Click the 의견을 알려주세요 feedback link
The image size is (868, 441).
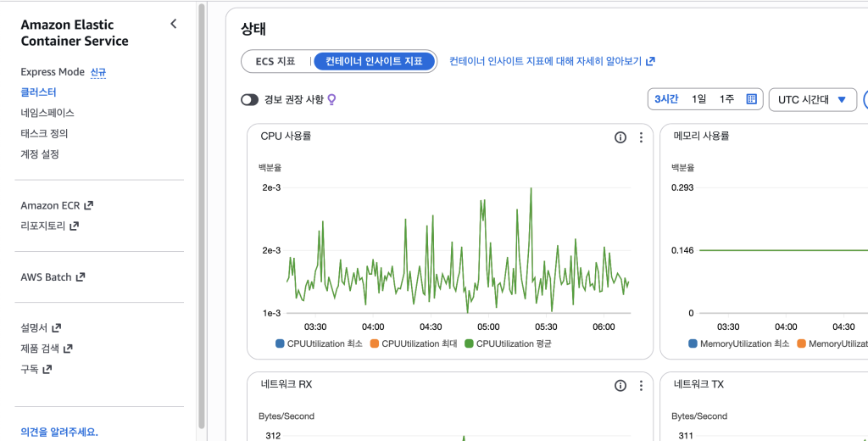(59, 432)
